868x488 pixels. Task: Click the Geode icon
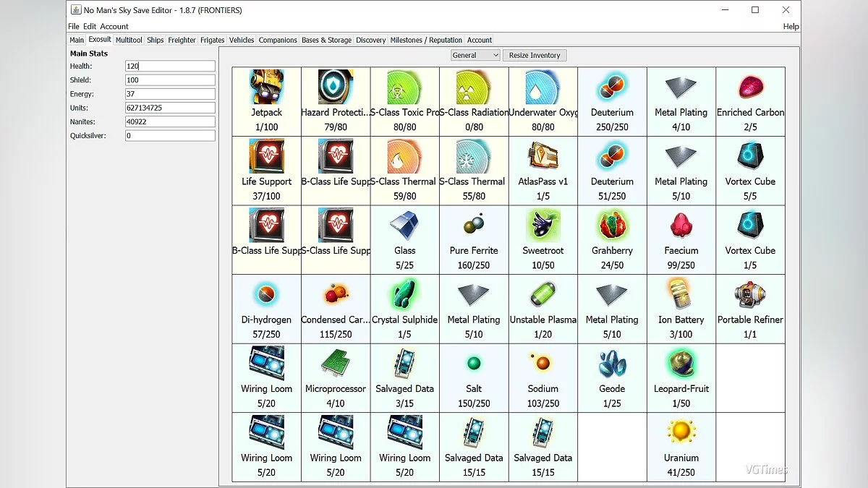[x=612, y=364]
